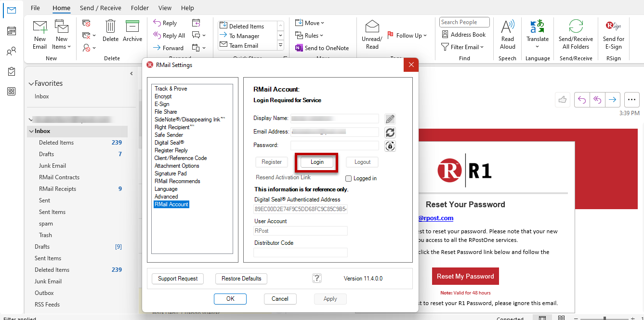The image size is (644, 320).
Task: Open the View ribbon tab
Action: click(x=165, y=8)
